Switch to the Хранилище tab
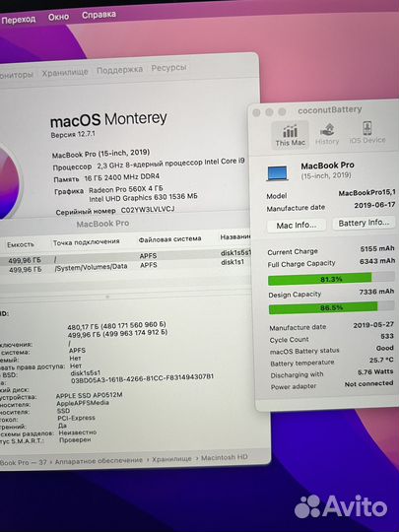 click(x=65, y=72)
